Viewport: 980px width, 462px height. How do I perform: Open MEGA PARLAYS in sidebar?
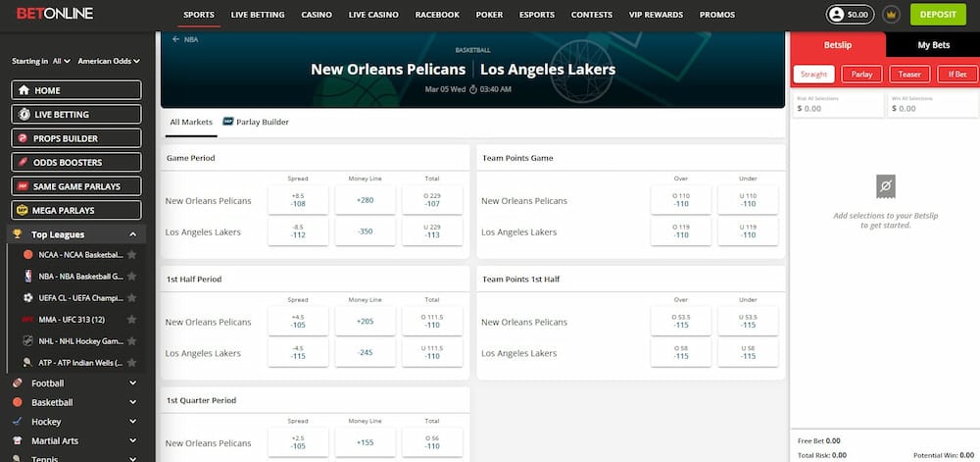tap(76, 210)
